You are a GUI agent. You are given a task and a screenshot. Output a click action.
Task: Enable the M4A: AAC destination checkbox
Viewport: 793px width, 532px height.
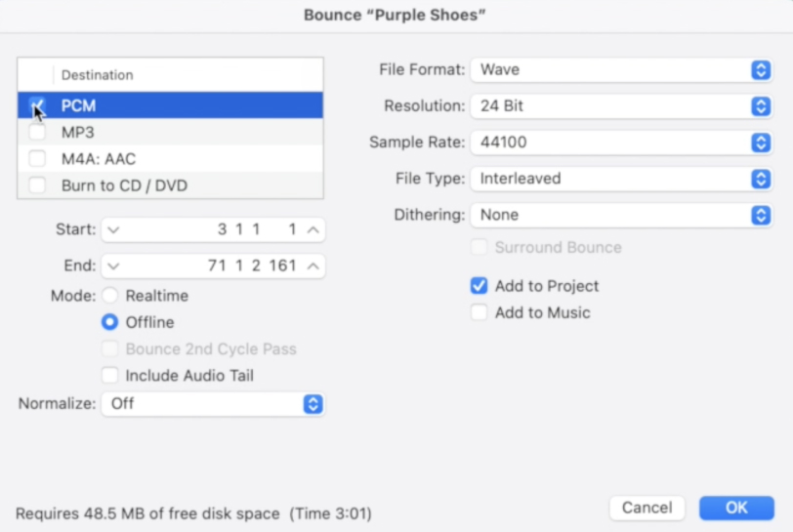[x=37, y=158]
